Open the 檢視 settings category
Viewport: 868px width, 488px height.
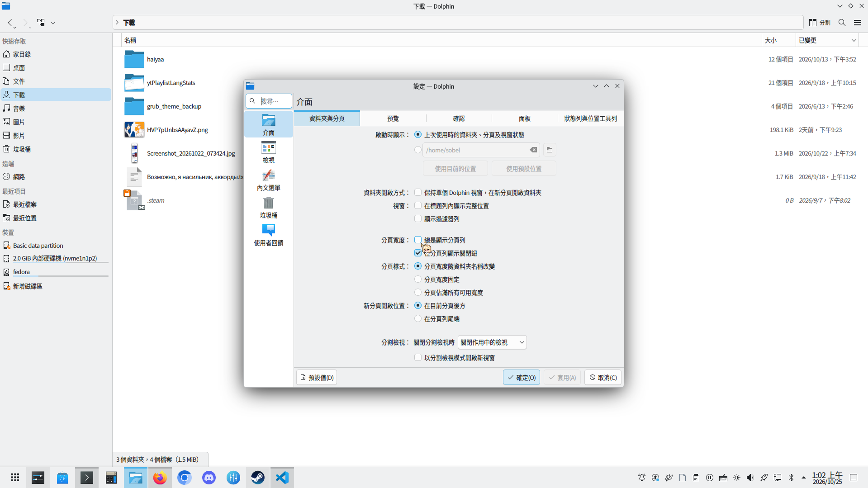[x=269, y=152]
